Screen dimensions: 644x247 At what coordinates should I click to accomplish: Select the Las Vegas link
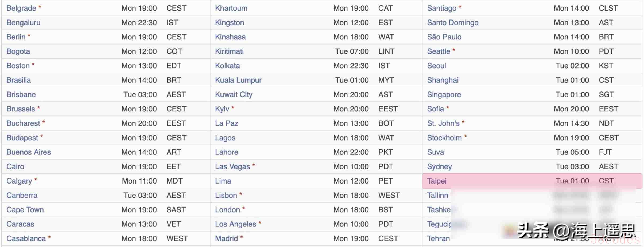232,167
